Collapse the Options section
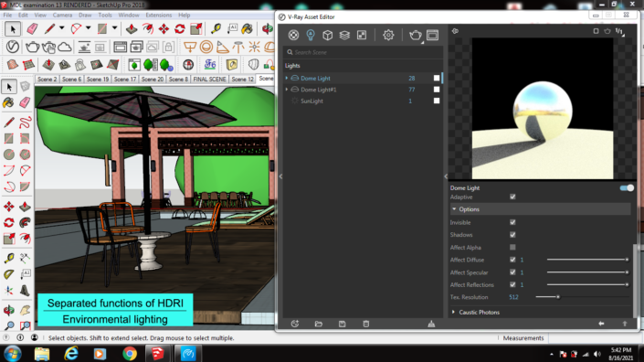 tap(454, 209)
